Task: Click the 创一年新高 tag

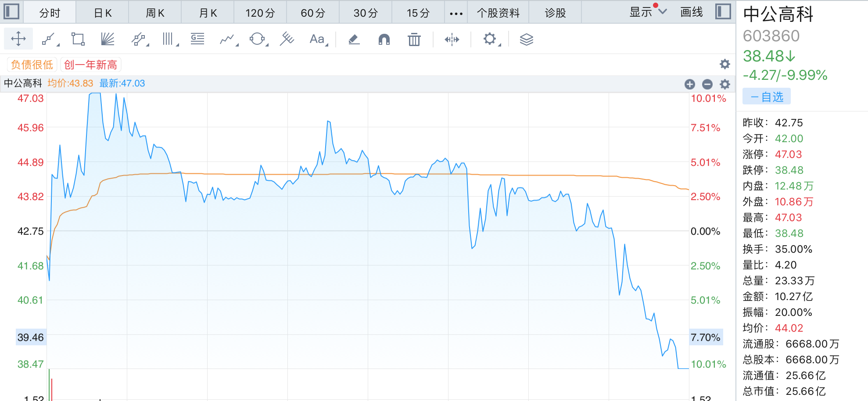Action: tap(90, 65)
